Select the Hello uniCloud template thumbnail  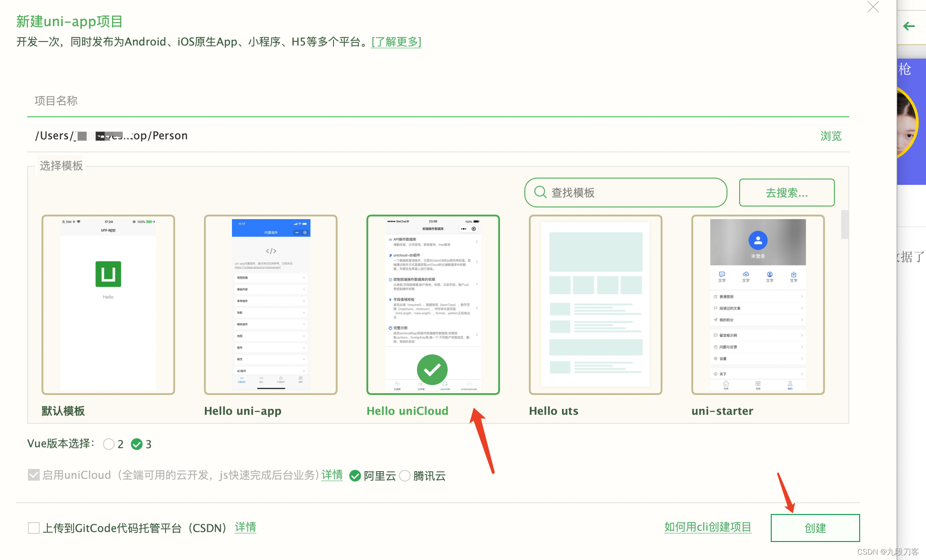(x=433, y=305)
